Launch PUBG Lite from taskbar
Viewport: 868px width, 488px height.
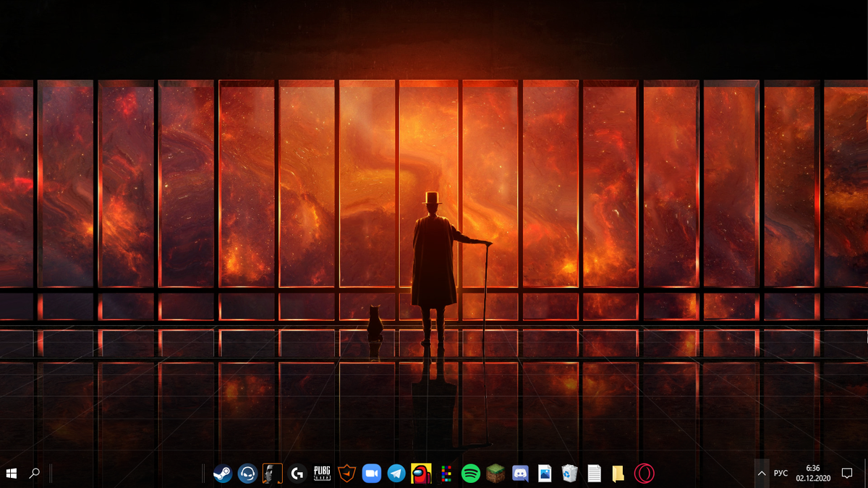(x=322, y=474)
